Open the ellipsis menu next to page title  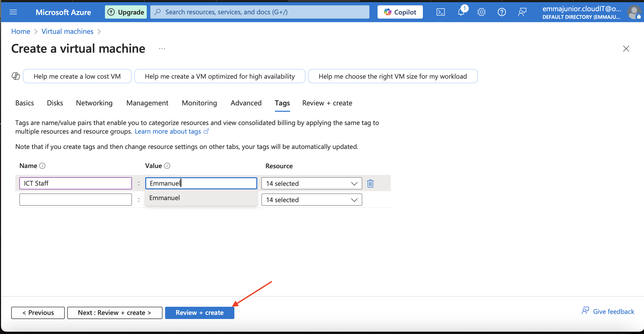click(162, 49)
